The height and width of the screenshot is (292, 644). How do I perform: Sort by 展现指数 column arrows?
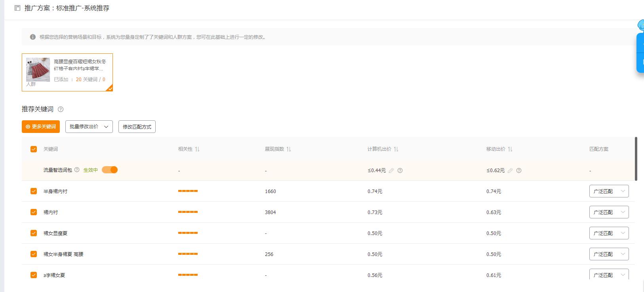[x=289, y=149]
